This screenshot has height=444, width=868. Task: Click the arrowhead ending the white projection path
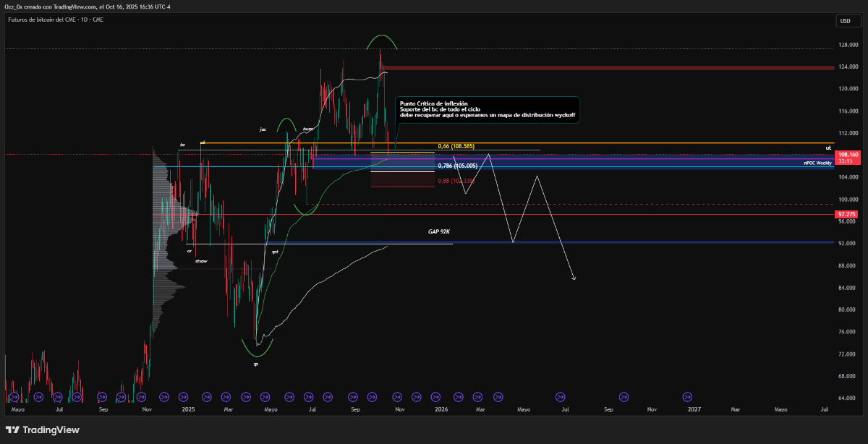574,278
